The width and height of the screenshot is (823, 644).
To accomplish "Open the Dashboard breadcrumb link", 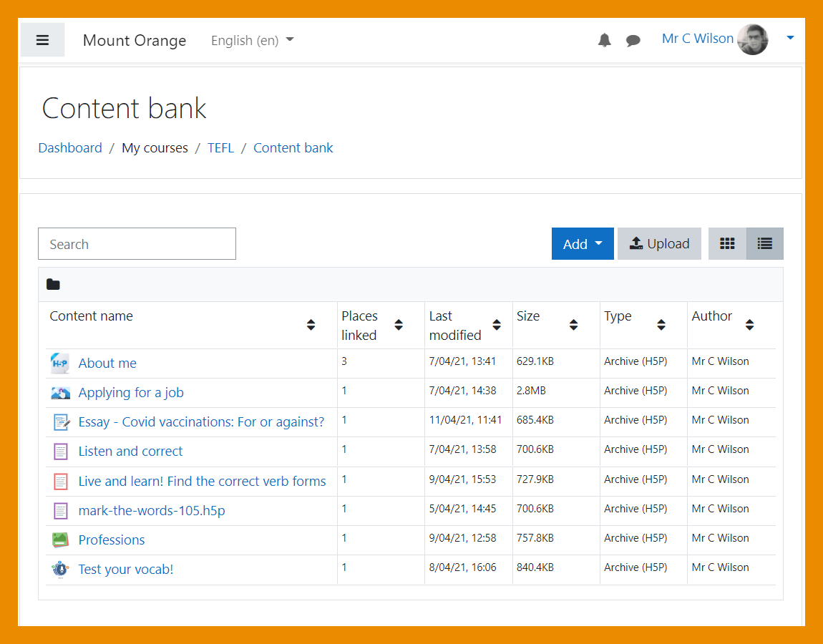I will click(70, 148).
